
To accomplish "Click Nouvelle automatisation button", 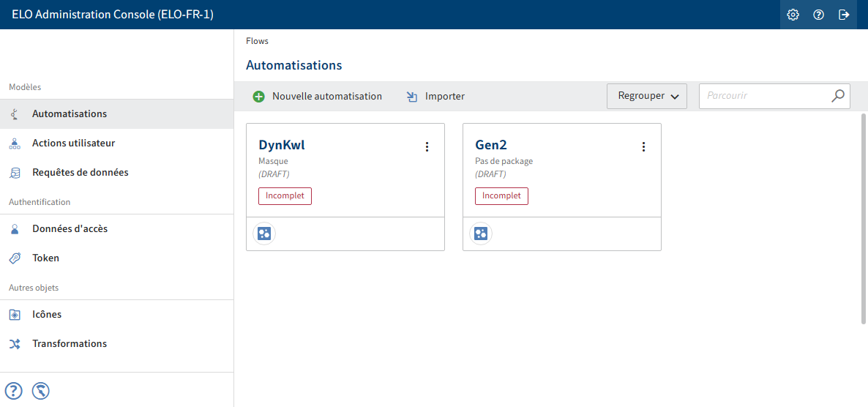I will point(317,97).
